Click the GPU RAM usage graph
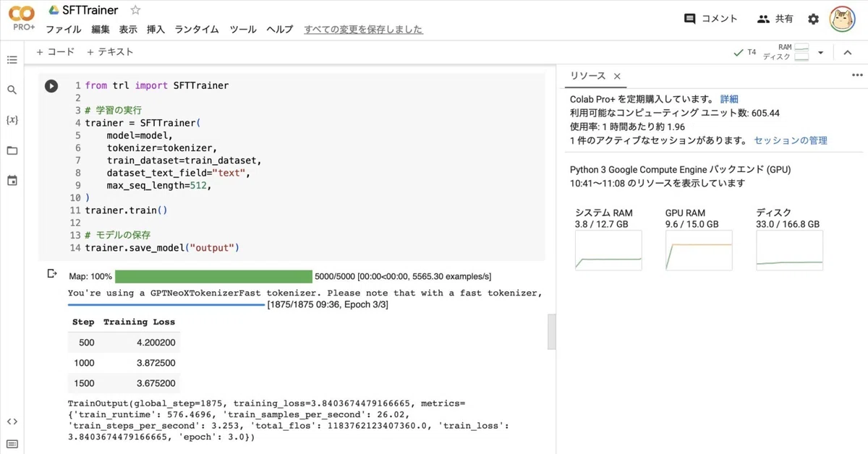868x454 pixels. (699, 251)
